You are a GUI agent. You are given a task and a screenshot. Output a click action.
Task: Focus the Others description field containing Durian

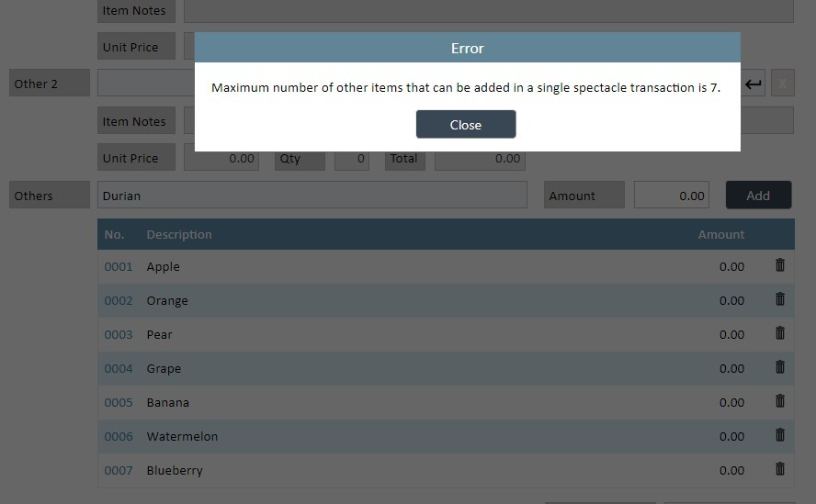pyautogui.click(x=312, y=195)
